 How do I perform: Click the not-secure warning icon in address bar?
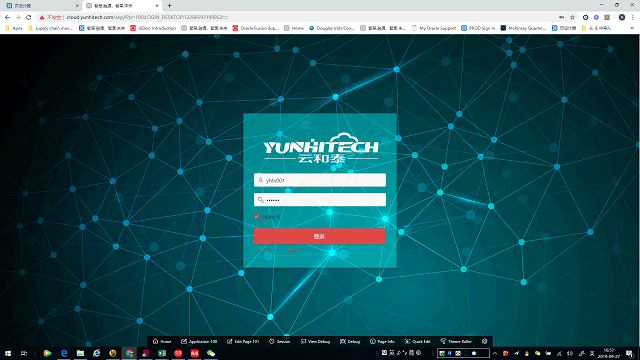point(42,17)
